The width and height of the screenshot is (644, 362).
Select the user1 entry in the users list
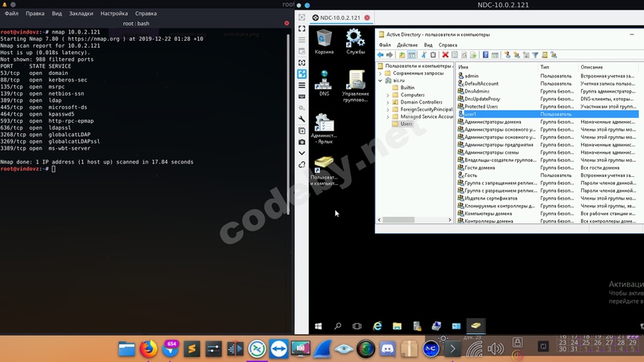pos(471,114)
